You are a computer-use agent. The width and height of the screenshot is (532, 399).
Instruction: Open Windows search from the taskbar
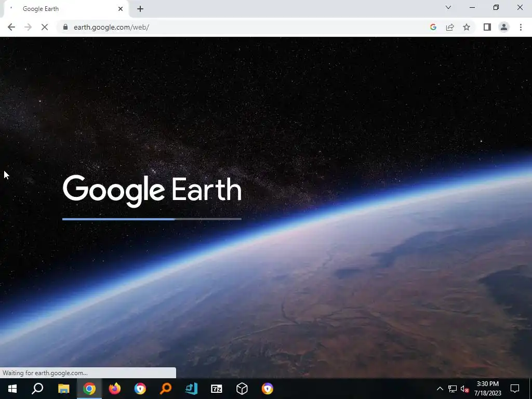[x=37, y=389]
